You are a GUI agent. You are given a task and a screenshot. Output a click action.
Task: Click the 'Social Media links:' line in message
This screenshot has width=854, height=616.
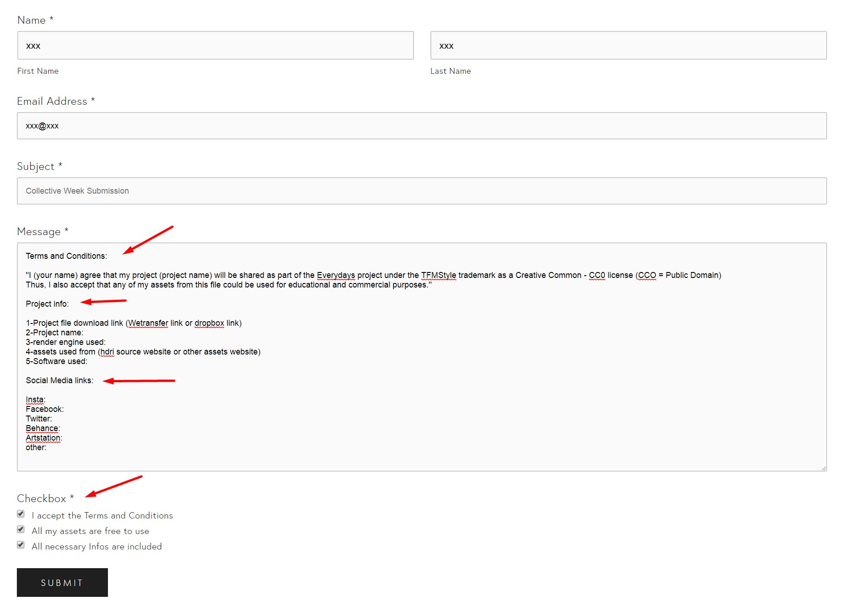tap(60, 380)
